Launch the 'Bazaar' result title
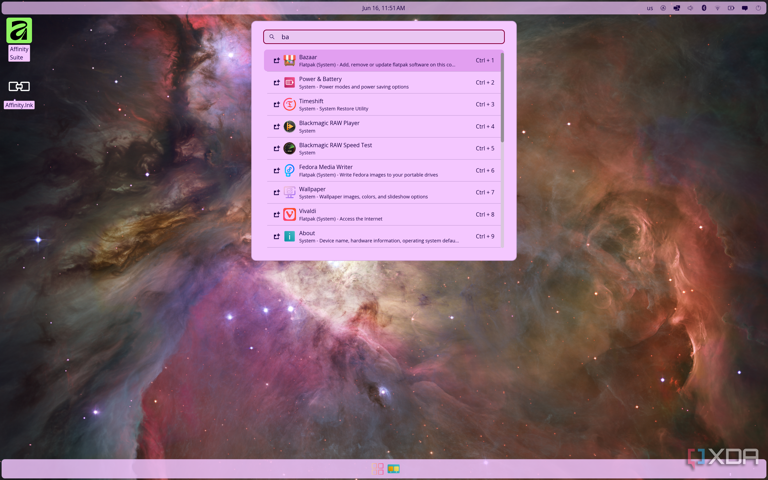Screen dimensions: 768x480 308,57
